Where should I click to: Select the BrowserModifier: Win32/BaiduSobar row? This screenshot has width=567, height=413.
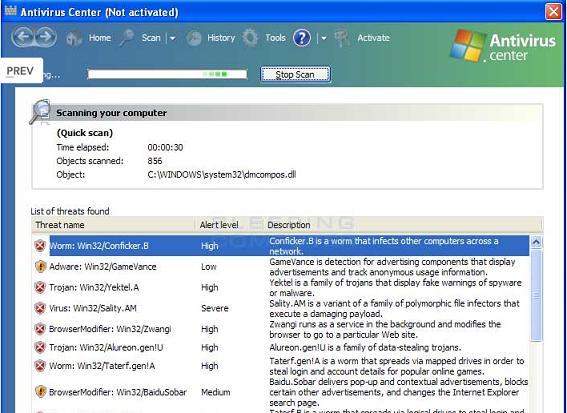click(x=282, y=392)
